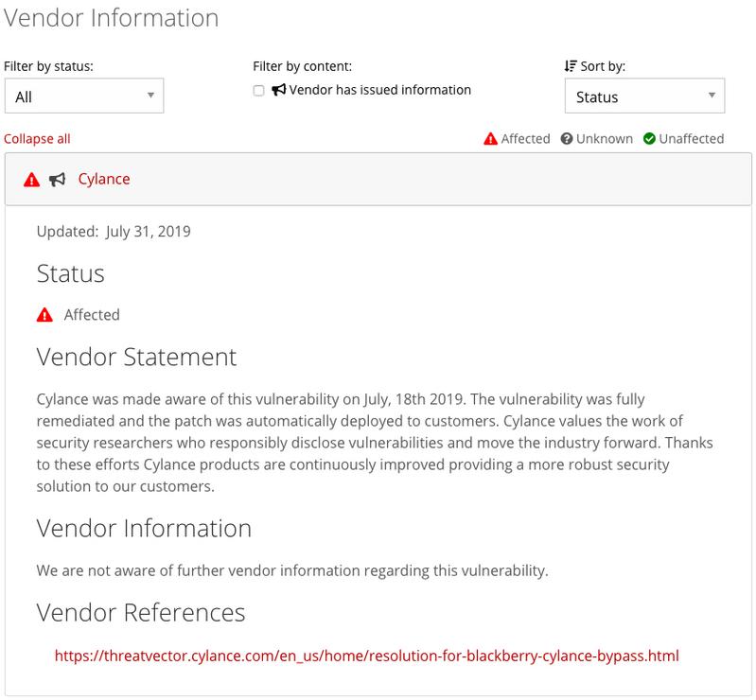Screen dimensions: 756x700
Task: Open the Sort by Status dropdown
Action: pyautogui.click(x=644, y=96)
